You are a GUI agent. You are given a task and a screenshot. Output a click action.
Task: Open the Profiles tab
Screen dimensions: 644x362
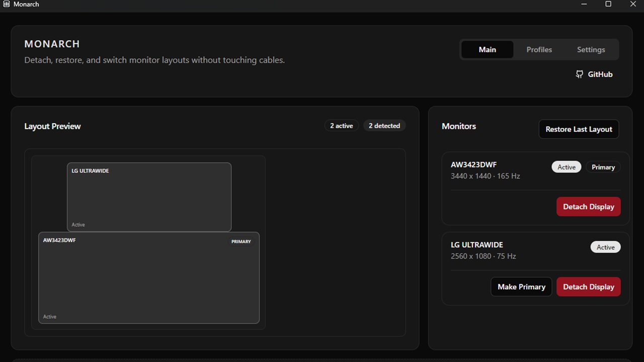coord(539,50)
